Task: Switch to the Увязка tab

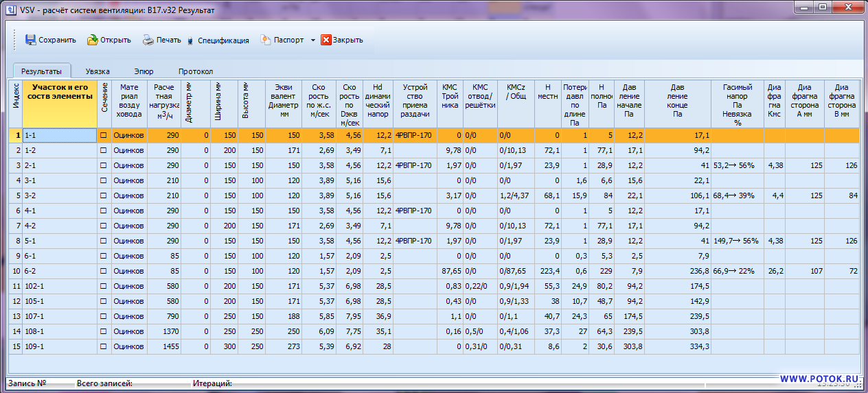Action: pos(98,71)
